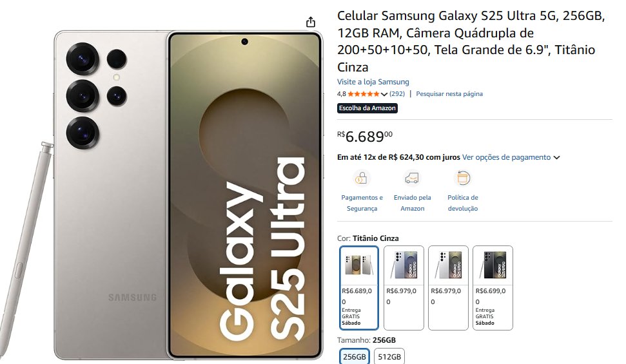Pick the white-silver phone color variant
The height and width of the screenshot is (364, 626).
click(x=448, y=287)
